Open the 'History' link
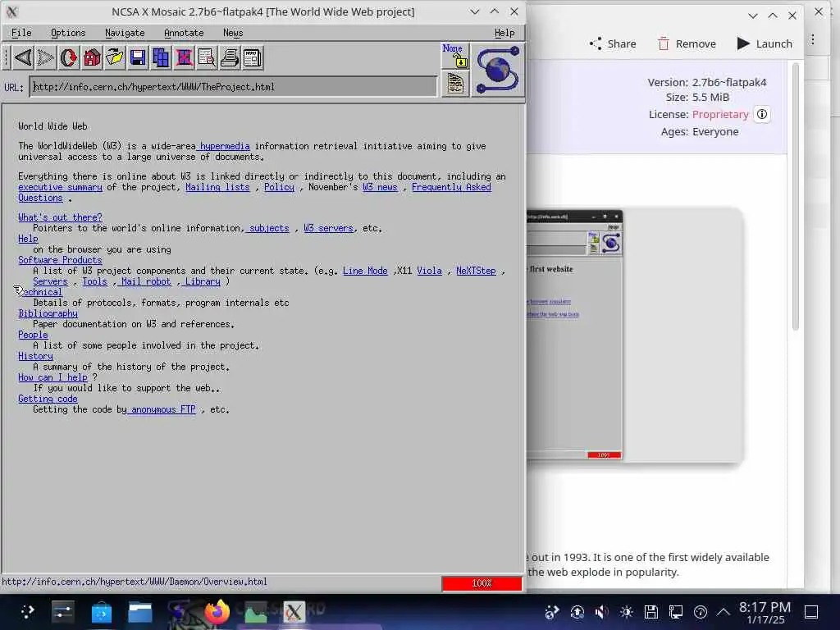This screenshot has height=630, width=840. click(35, 356)
